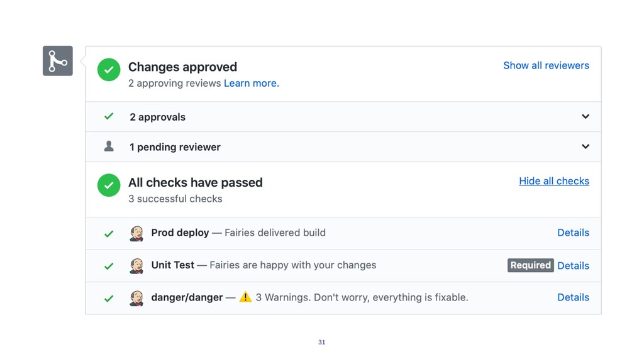644x362 pixels.
Task: Open Details for Unit Test check
Action: tap(574, 266)
